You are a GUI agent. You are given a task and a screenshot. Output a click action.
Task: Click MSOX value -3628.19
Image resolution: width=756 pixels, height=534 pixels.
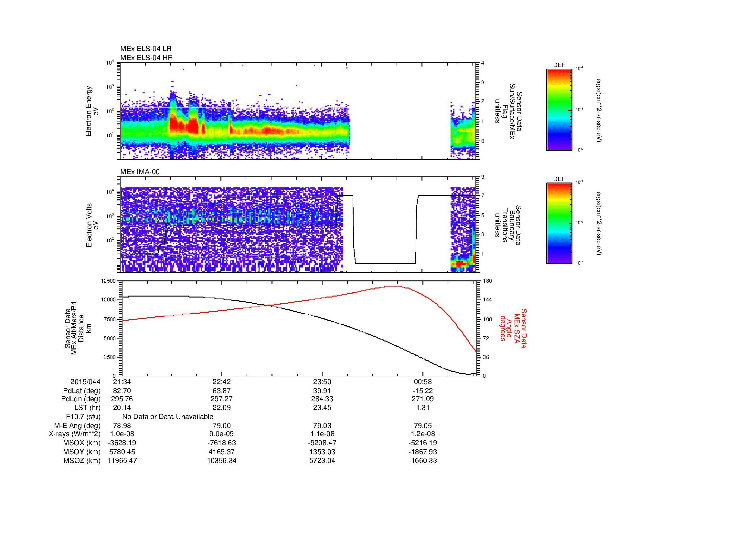pyautogui.click(x=122, y=443)
